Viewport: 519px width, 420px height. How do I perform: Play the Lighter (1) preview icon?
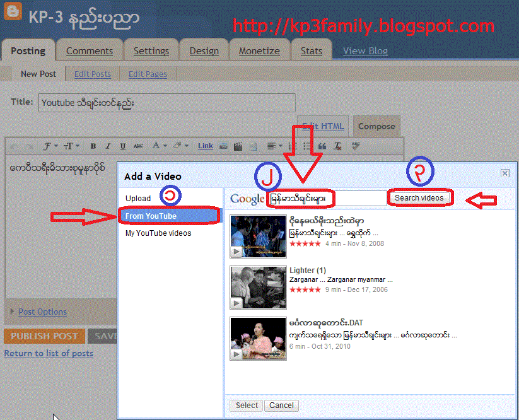pos(236,303)
